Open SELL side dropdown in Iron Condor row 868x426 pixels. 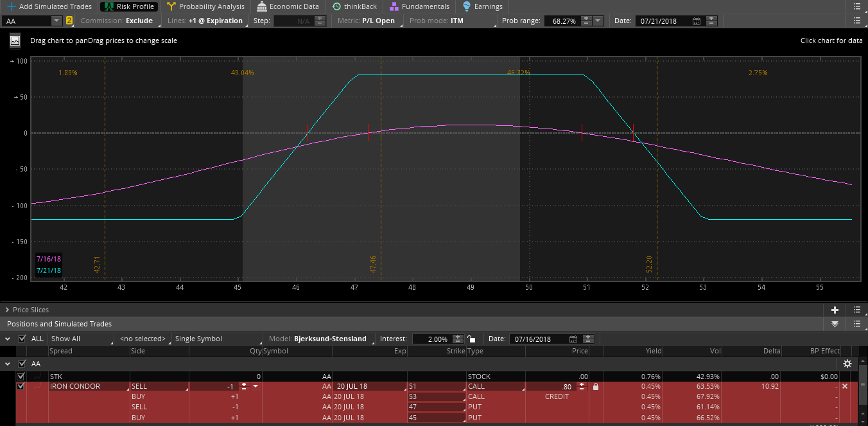159,387
